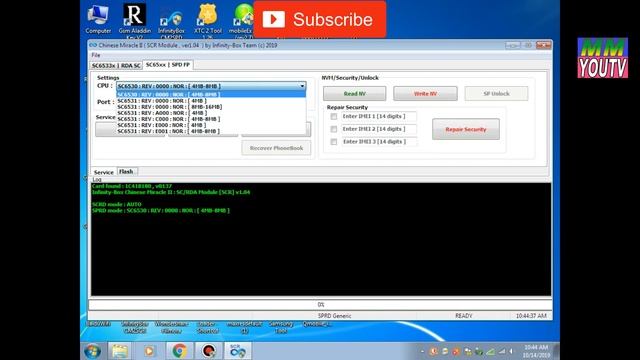Image resolution: width=640 pixels, height=360 pixels.
Task: Choose SC6531 REV E000 NOR 4MB entry
Action: coord(211,125)
